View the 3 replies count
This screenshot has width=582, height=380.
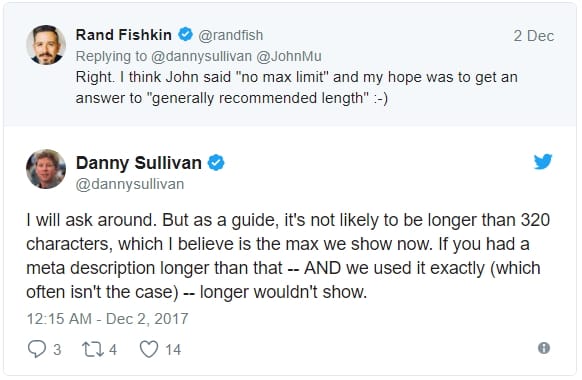click(57, 350)
